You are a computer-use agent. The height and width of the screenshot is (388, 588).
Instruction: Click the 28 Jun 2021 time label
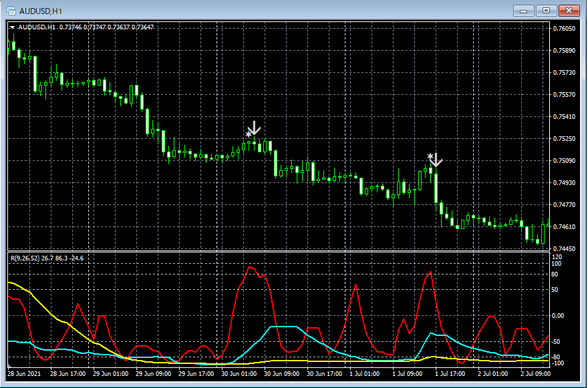23,374
